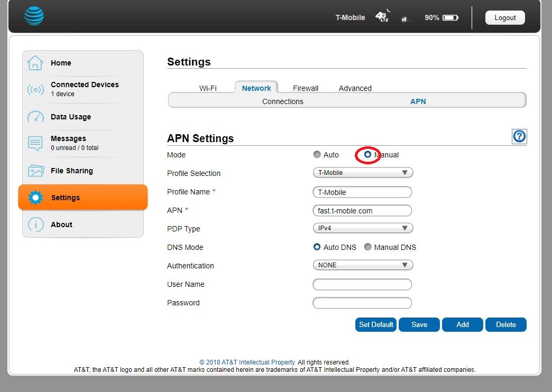This screenshot has width=552, height=392.
Task: Click the 90% battery percentage text
Action: click(x=431, y=17)
